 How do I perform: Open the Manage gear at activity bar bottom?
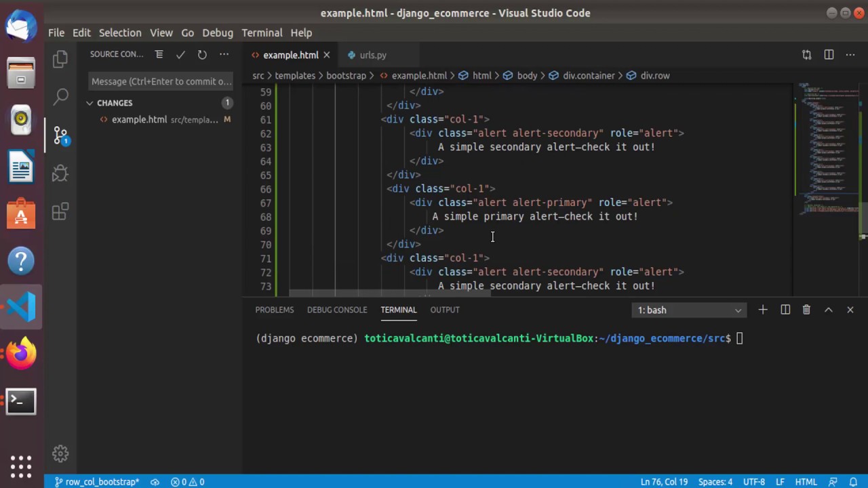pyautogui.click(x=60, y=453)
